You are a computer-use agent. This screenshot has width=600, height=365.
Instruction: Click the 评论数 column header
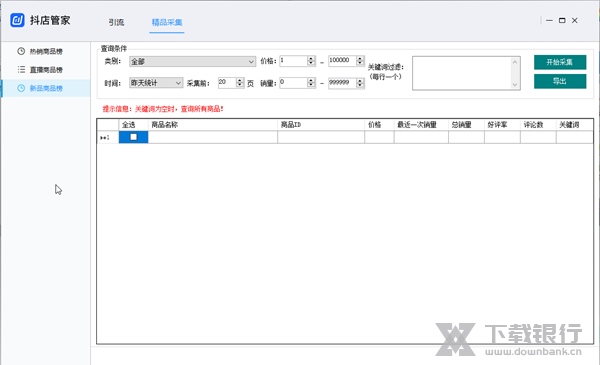pos(538,125)
